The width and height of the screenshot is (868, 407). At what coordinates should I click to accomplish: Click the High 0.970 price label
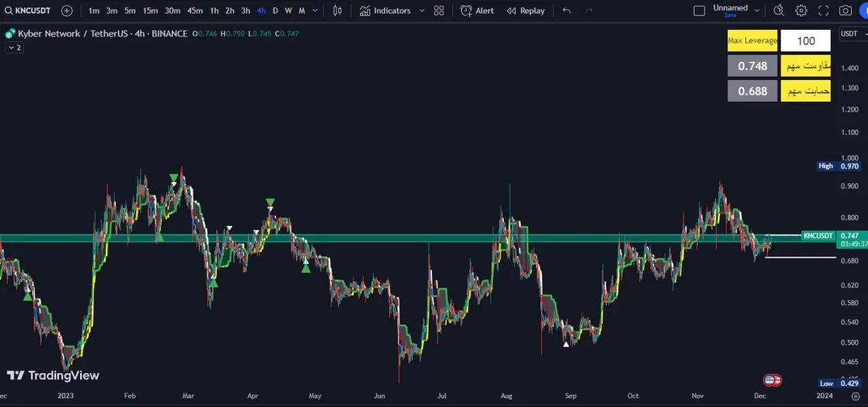click(840, 166)
